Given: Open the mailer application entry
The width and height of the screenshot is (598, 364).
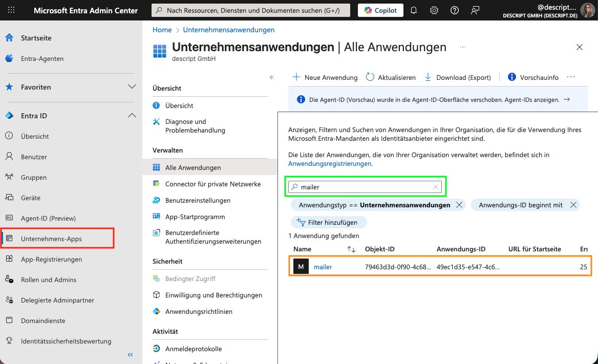Looking at the screenshot, I should click(323, 267).
